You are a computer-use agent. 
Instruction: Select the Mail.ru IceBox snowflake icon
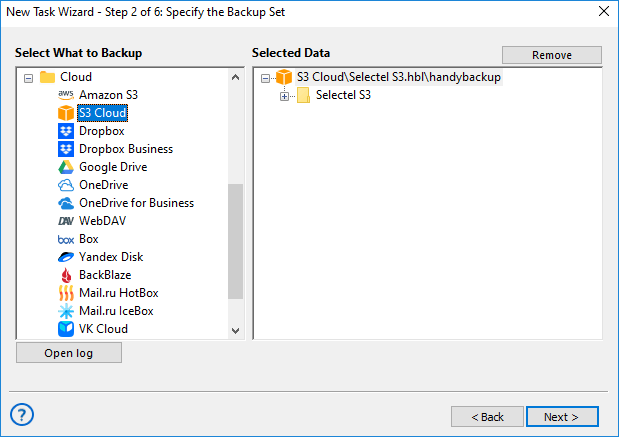pos(66,311)
